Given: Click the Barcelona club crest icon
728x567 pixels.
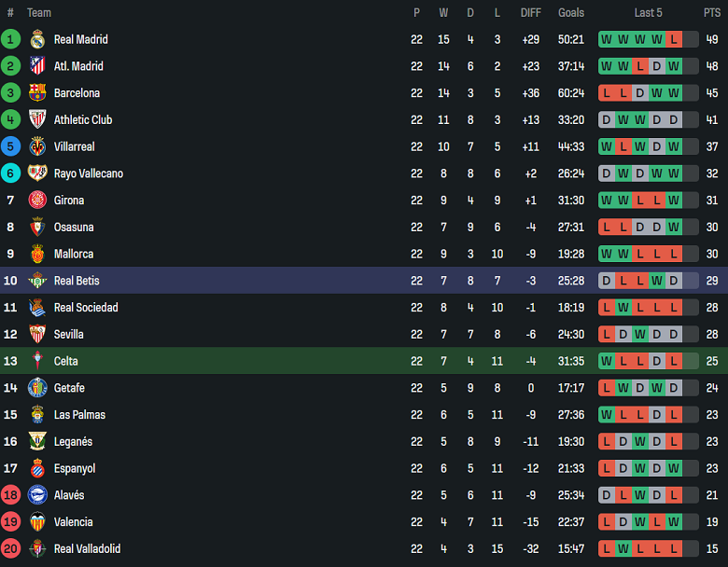Looking at the screenshot, I should (x=37, y=93).
